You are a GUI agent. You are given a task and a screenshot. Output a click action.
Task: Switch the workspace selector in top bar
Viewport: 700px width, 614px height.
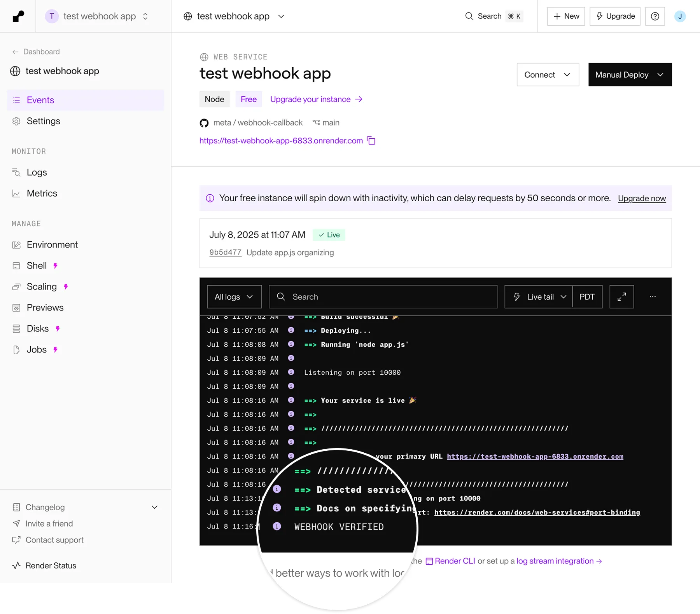pyautogui.click(x=96, y=16)
